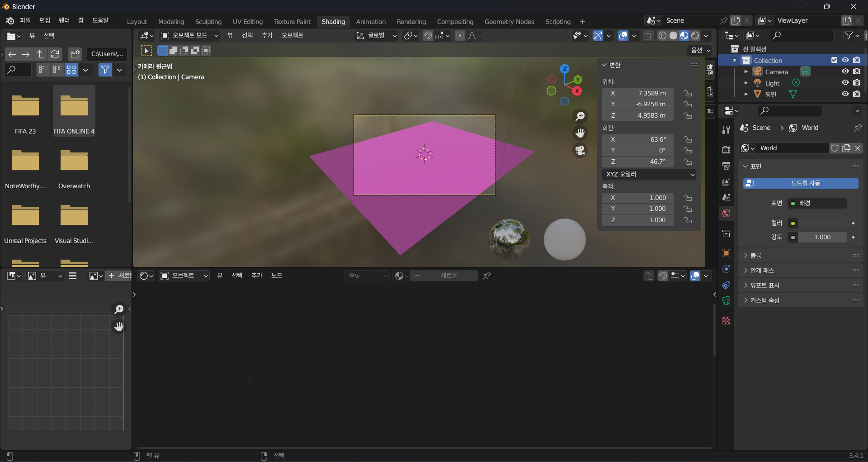Click the zoom magnifier icon in the 3D viewport
Viewport: 868px width, 462px height.
580,116
